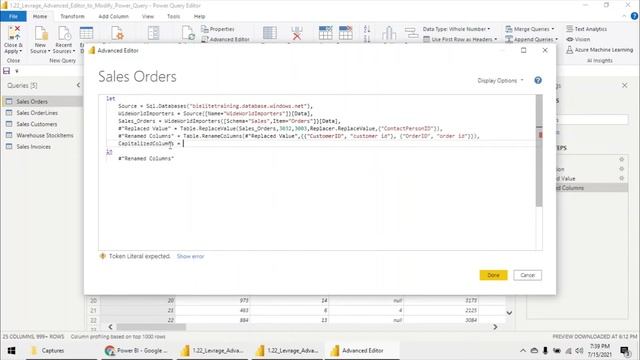Switch to the Home ribbon tab

click(x=40, y=16)
